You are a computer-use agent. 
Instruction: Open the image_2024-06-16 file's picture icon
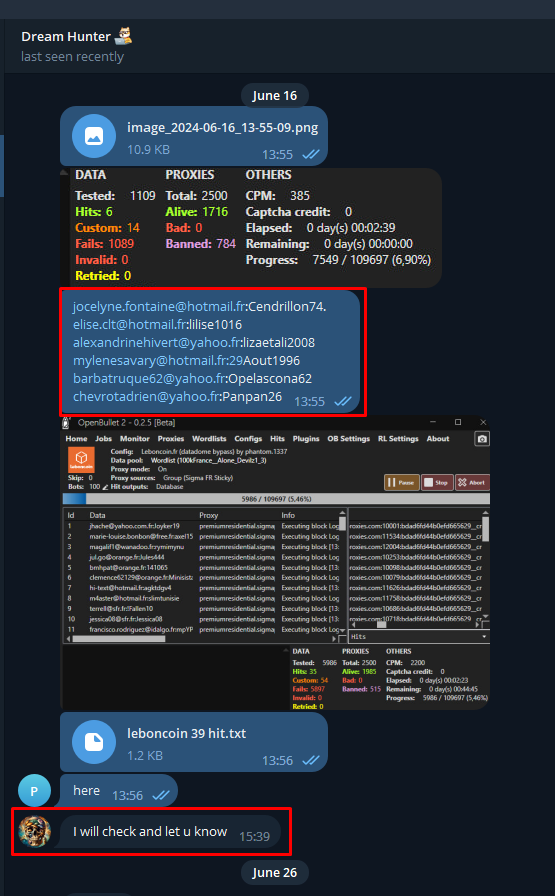pyautogui.click(x=94, y=136)
